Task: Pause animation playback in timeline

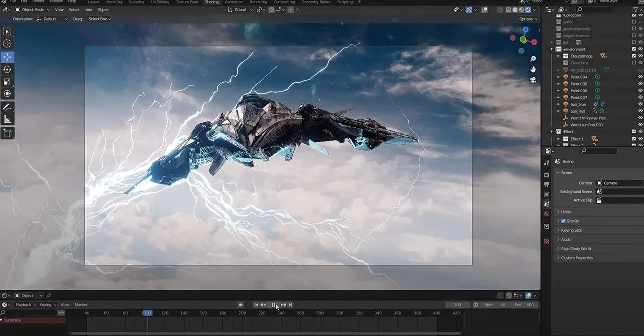Action: pos(273,305)
